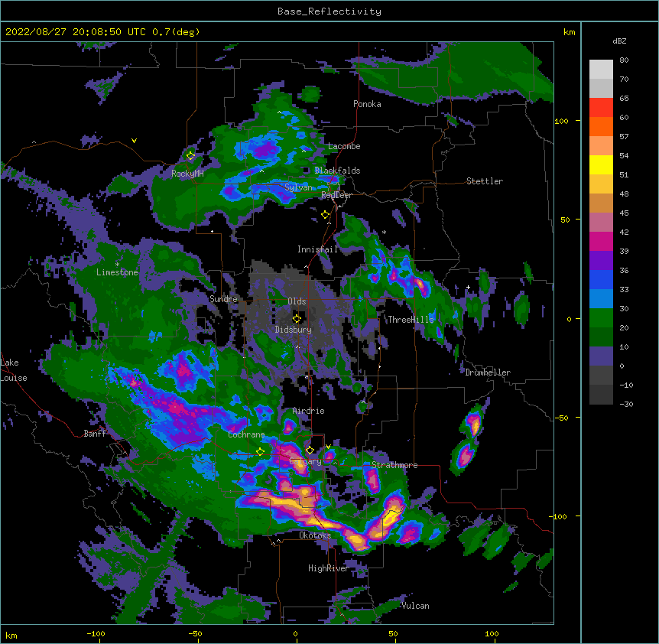This screenshot has width=659, height=644.
Task: Click the Didsbury label
Action: tap(293, 330)
